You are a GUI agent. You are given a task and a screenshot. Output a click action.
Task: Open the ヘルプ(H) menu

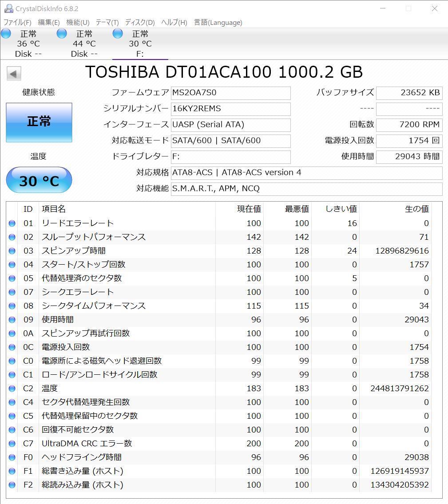[174, 23]
